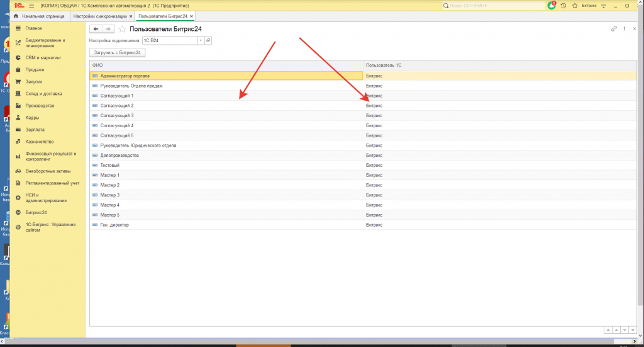Open the notifications bell icon
Screen dimensions: 644x347
(552, 5)
